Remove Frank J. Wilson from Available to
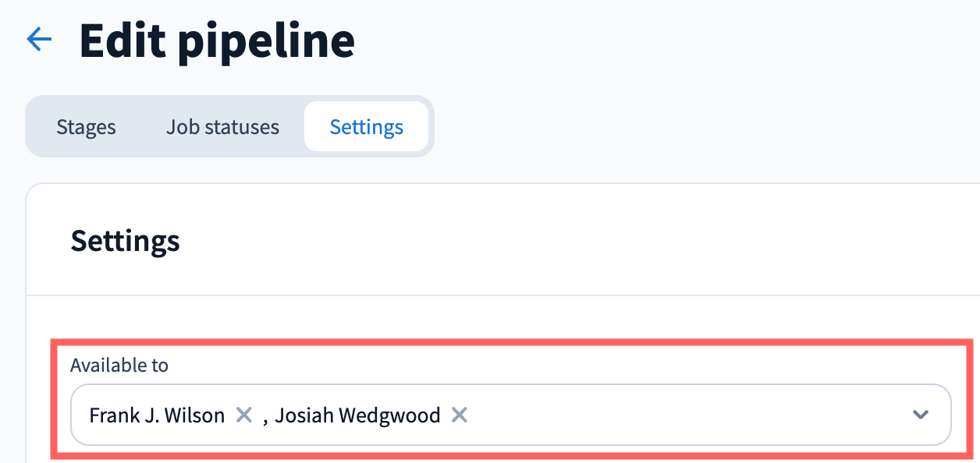 [244, 415]
